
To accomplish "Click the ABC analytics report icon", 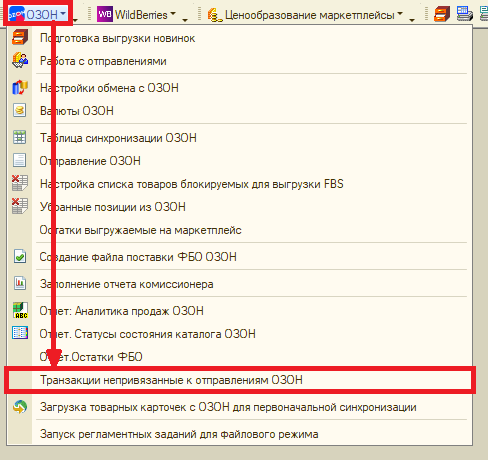I will pyautogui.click(x=20, y=311).
